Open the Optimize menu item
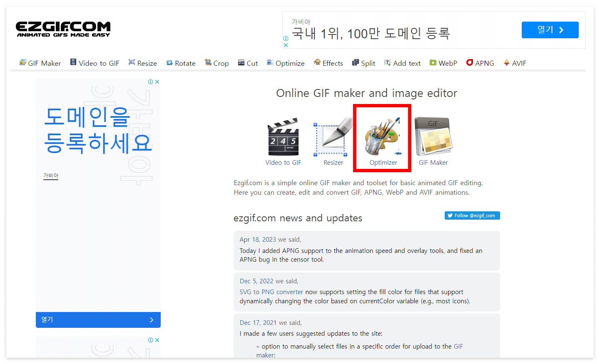This screenshot has height=364, width=600. coord(286,63)
